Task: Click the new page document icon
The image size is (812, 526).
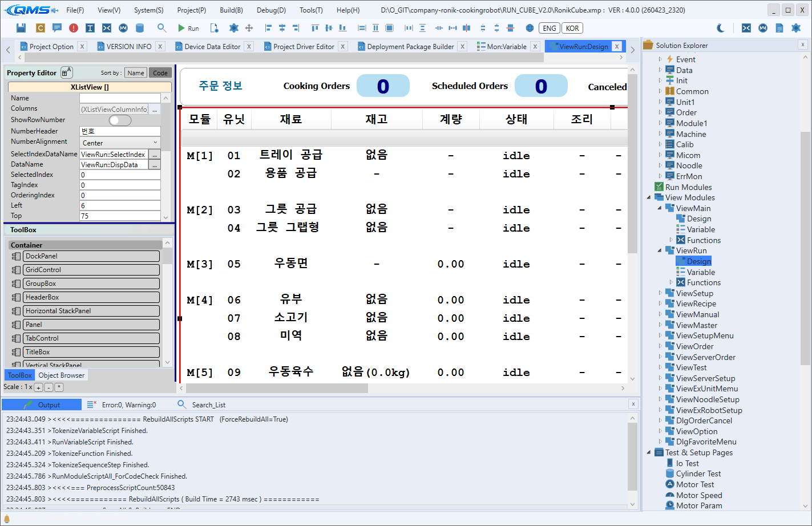Action: click(x=214, y=28)
